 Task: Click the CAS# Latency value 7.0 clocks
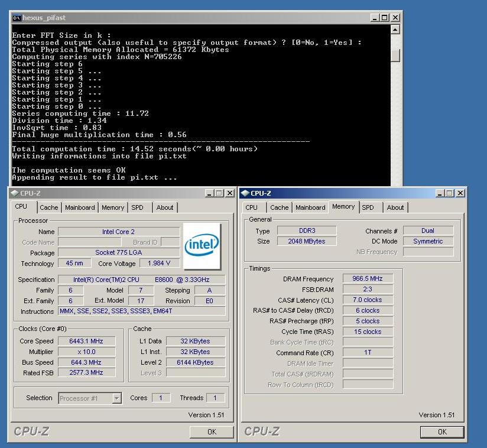point(368,300)
